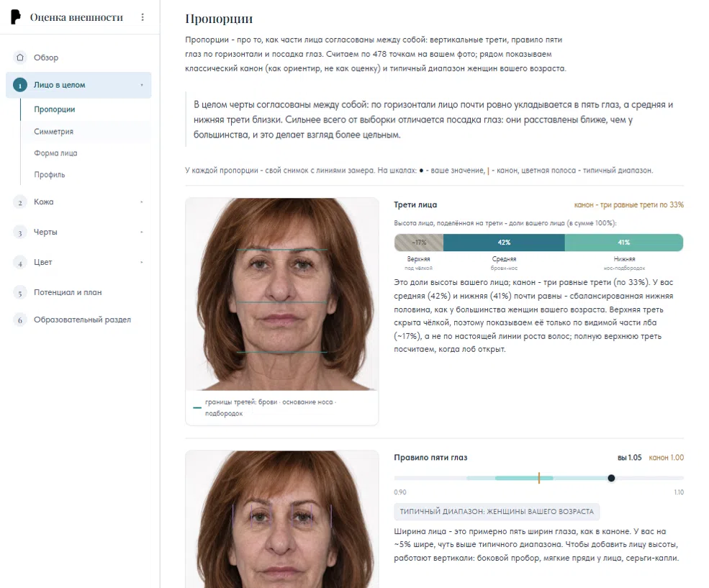Image resolution: width=709 pixels, height=588 pixels.
Task: Open the Обзор page
Action: (x=45, y=58)
